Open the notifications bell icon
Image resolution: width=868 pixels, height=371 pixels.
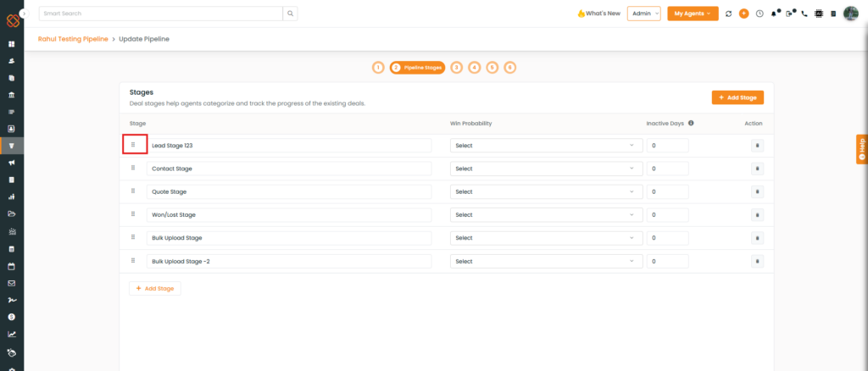pos(774,14)
